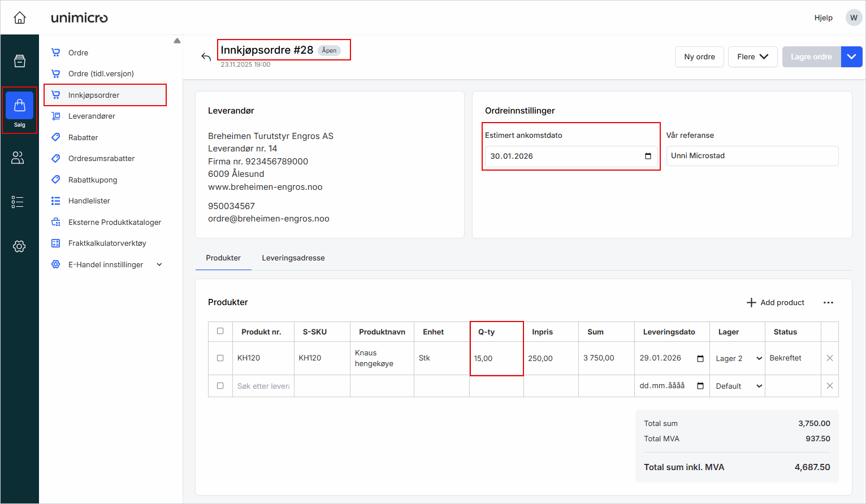Click Add product button
This screenshot has height=504, width=866.
[x=776, y=303]
